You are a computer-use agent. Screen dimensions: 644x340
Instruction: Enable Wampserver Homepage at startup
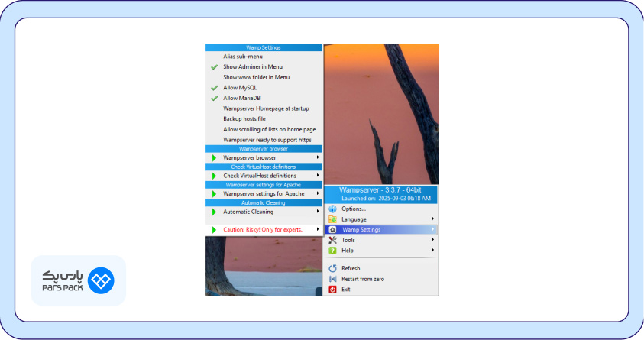tap(264, 108)
